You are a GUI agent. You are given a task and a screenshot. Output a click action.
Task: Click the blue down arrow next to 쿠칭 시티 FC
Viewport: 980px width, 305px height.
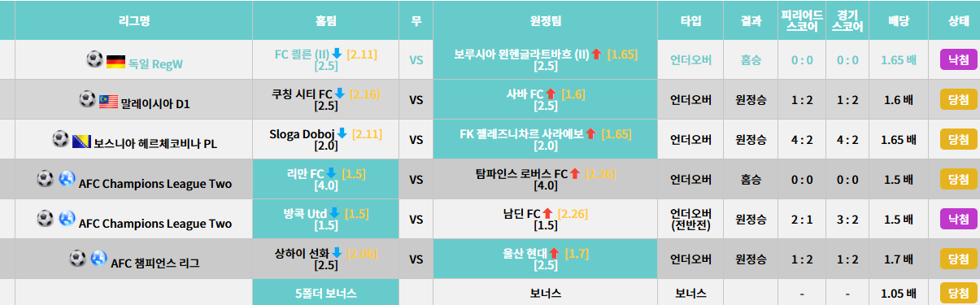pos(340,94)
